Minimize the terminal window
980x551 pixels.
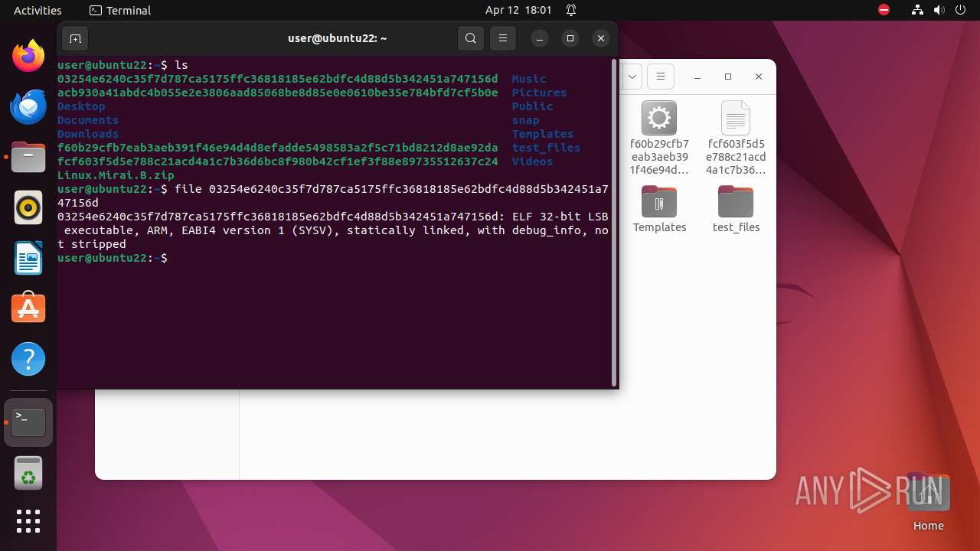(x=540, y=38)
